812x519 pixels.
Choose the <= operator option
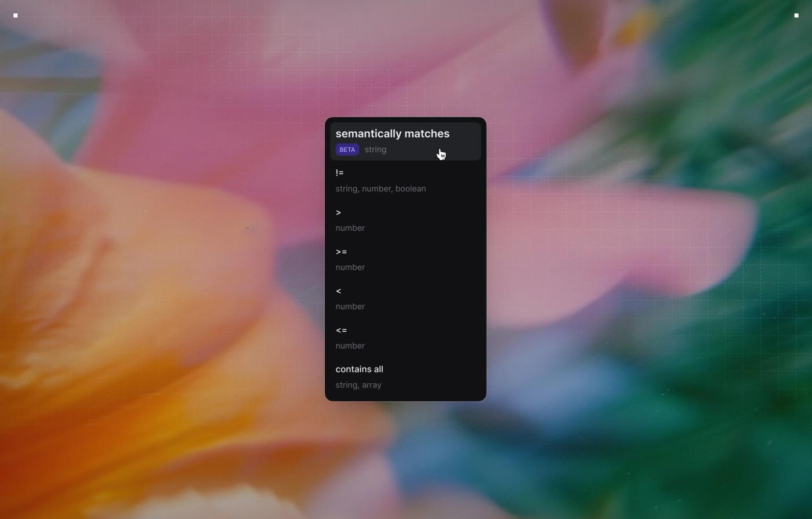click(405, 337)
